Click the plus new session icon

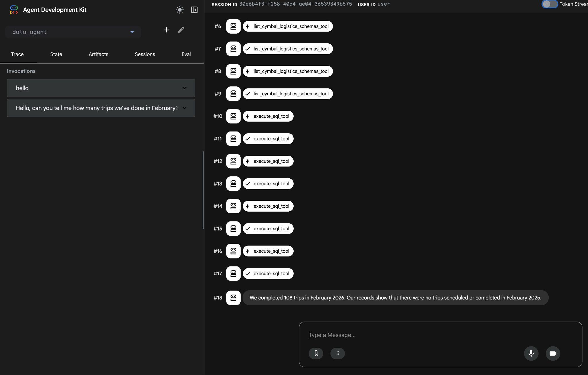166,30
